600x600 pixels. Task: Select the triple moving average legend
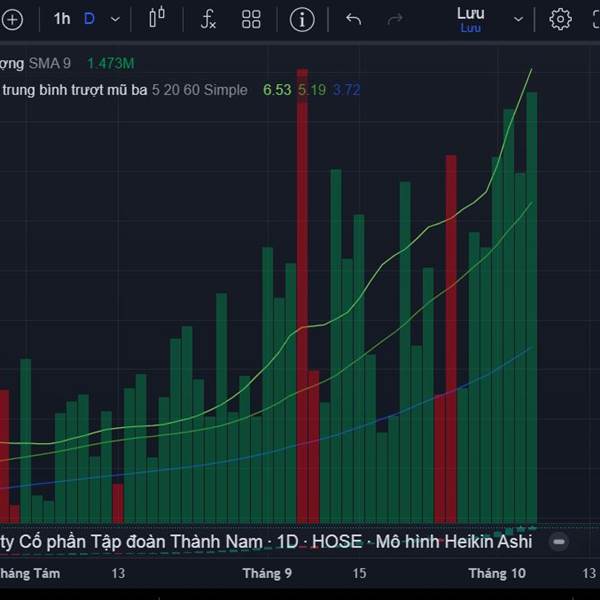125,90
